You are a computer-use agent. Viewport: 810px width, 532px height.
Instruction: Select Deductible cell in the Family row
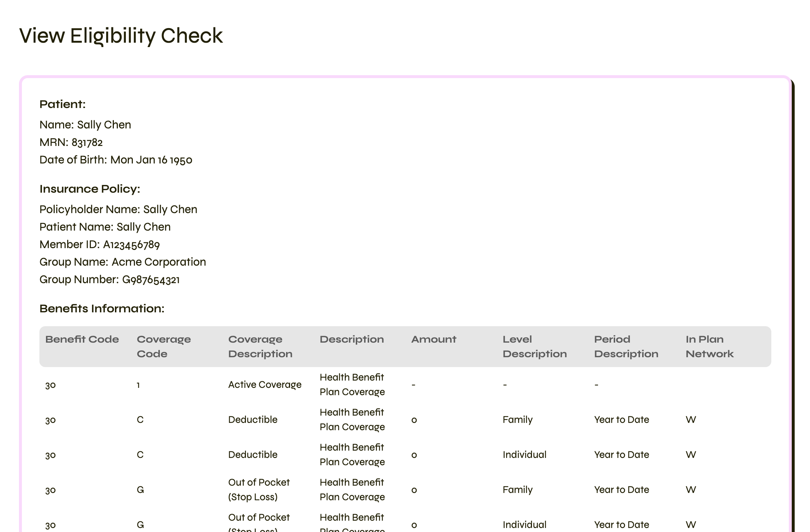click(253, 420)
